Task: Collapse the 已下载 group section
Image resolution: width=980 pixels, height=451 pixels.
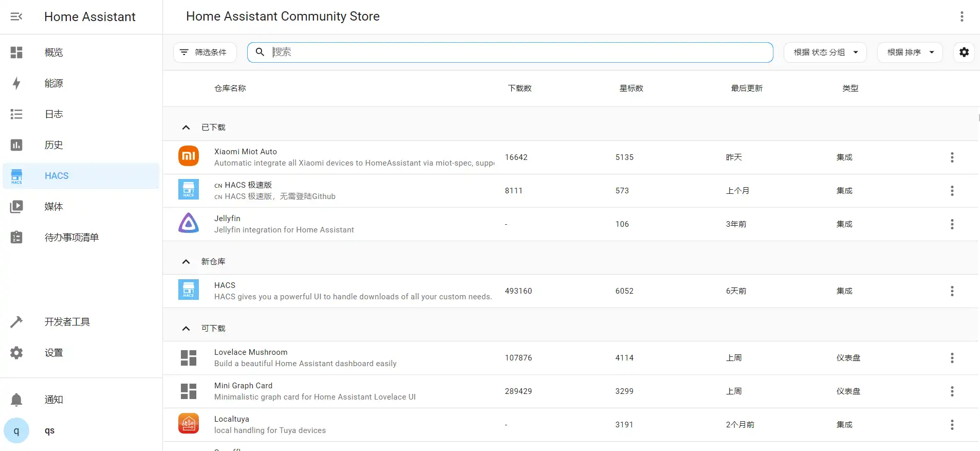Action: tap(186, 128)
